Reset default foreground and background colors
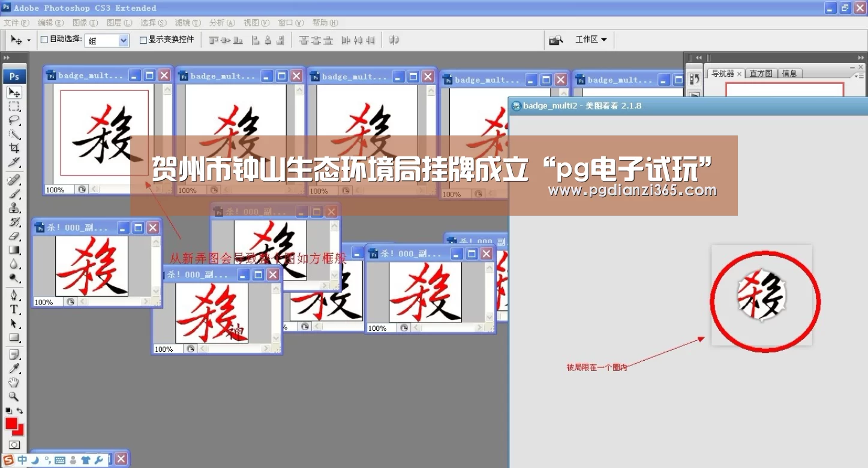The height and width of the screenshot is (468, 868). pyautogui.click(x=8, y=410)
